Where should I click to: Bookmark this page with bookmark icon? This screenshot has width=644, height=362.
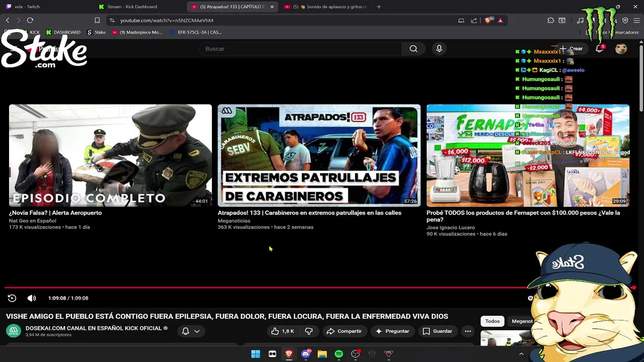[x=97, y=21]
